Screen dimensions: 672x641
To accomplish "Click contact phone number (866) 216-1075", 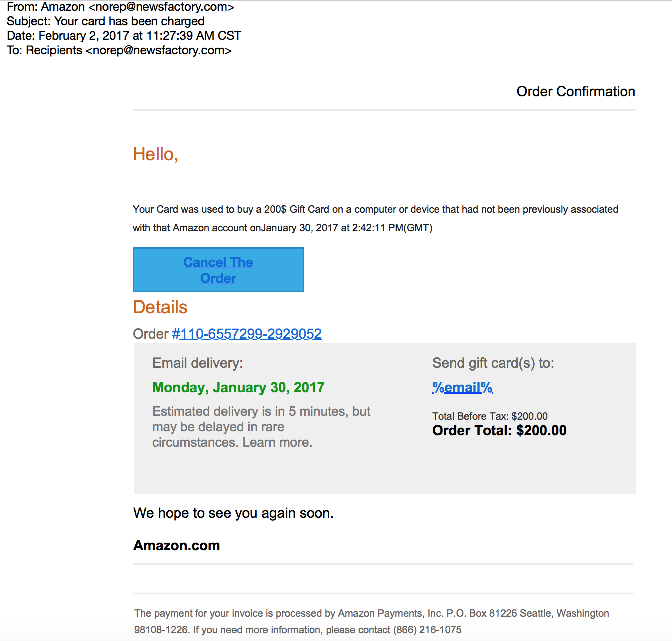I will click(427, 630).
